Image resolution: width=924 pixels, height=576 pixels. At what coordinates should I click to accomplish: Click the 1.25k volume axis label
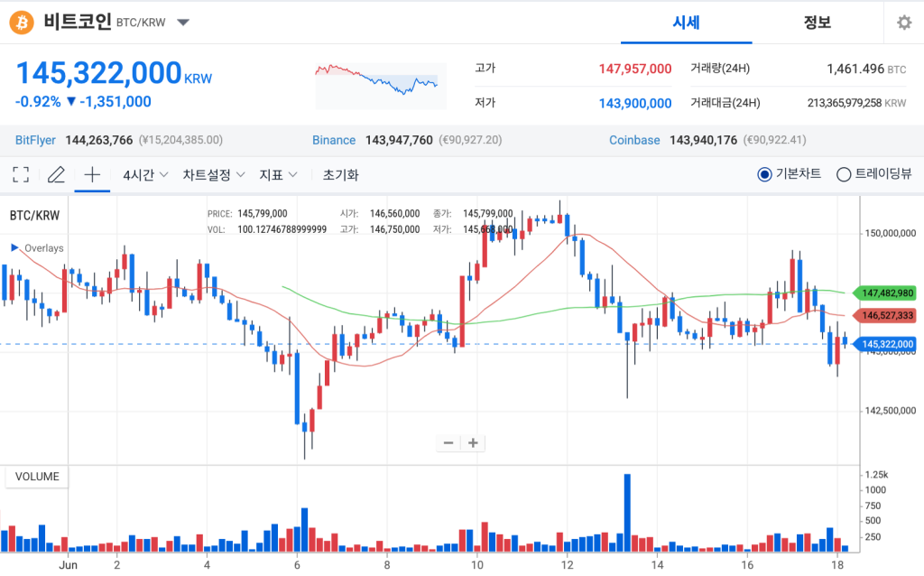coord(876,475)
